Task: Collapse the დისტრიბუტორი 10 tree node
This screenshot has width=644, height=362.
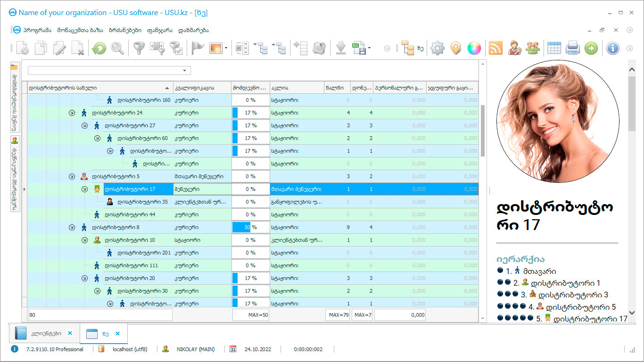Action: click(84, 240)
